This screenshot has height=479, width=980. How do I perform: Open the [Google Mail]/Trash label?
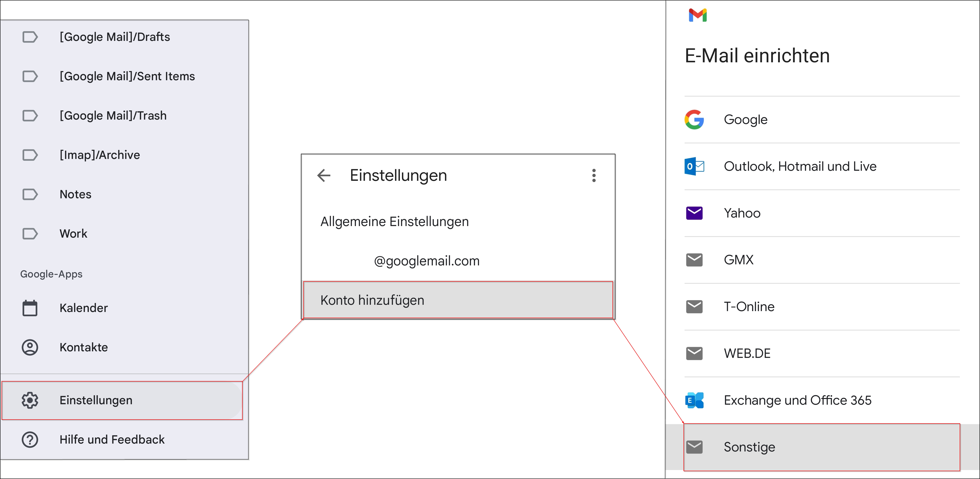(x=113, y=115)
